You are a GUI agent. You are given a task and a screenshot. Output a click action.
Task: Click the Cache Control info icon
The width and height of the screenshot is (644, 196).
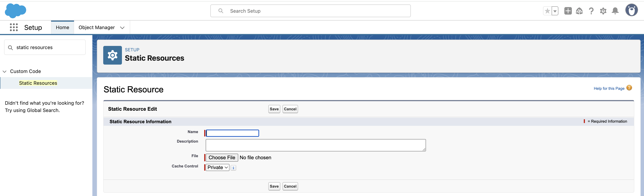[x=233, y=168]
